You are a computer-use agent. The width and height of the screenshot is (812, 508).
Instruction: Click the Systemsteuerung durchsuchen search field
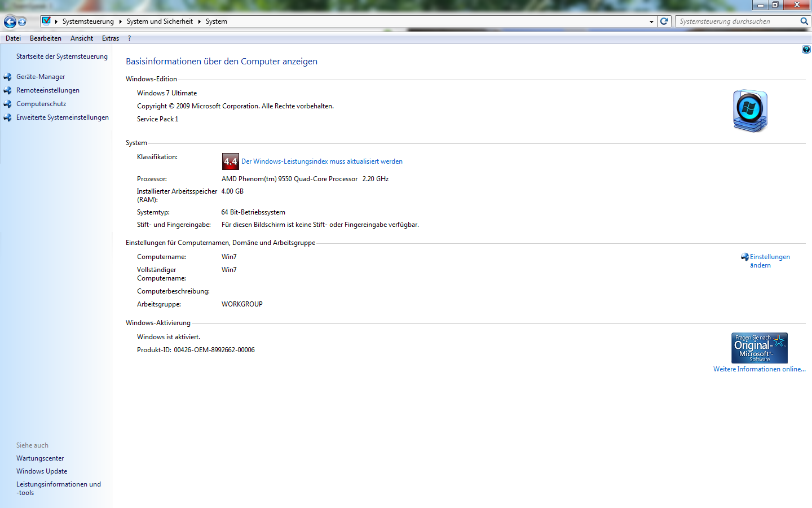(736, 21)
